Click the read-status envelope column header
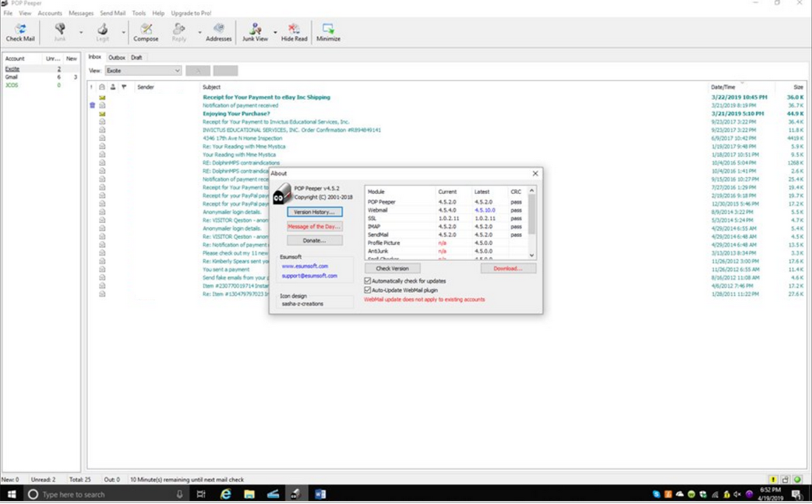The image size is (812, 504). tap(102, 87)
